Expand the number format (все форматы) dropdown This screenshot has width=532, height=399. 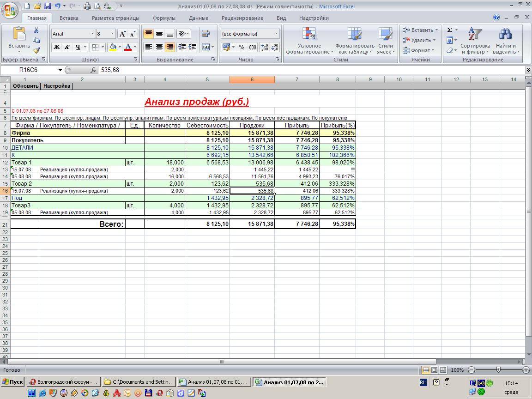276,34
